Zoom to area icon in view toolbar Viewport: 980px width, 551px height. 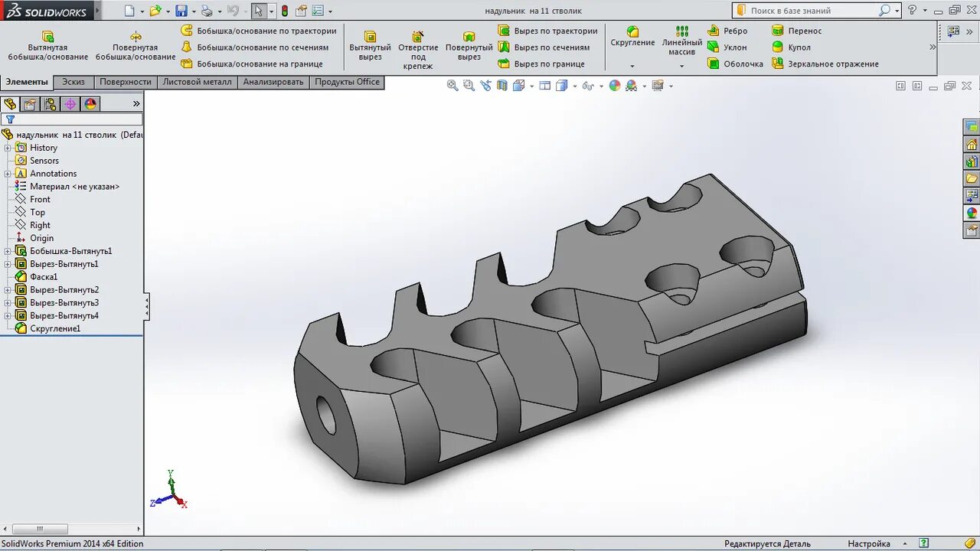(x=469, y=86)
